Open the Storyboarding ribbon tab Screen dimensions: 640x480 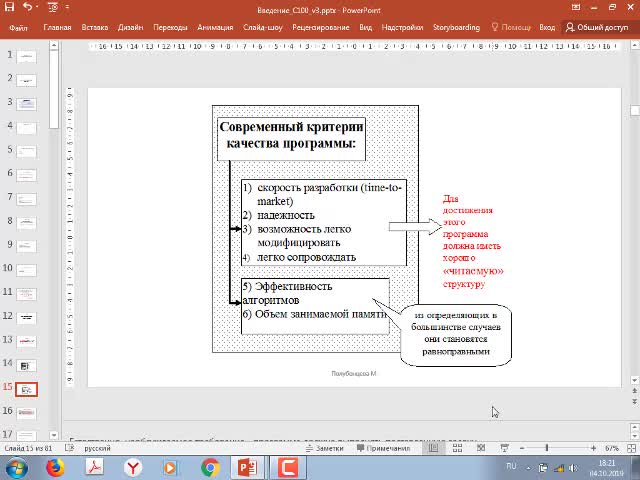[456, 27]
